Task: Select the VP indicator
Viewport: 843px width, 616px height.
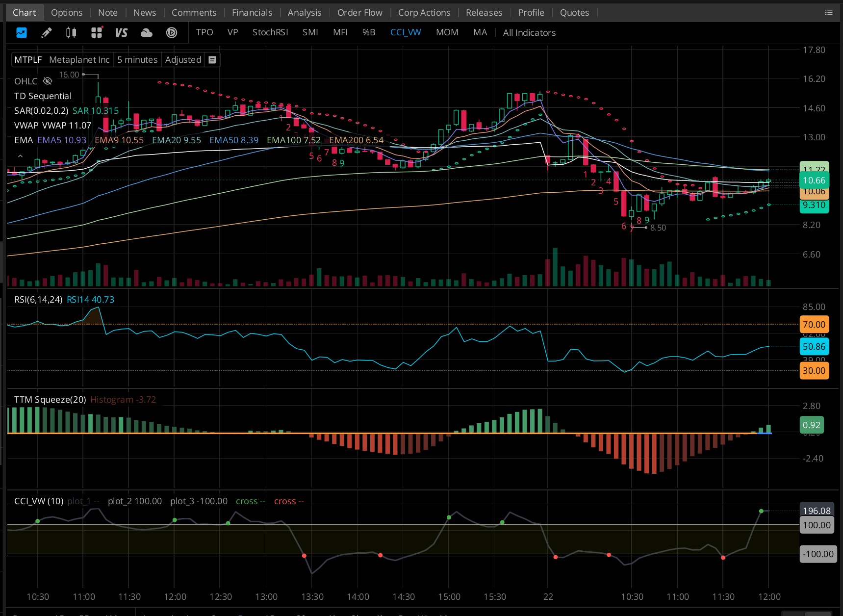Action: click(x=233, y=32)
